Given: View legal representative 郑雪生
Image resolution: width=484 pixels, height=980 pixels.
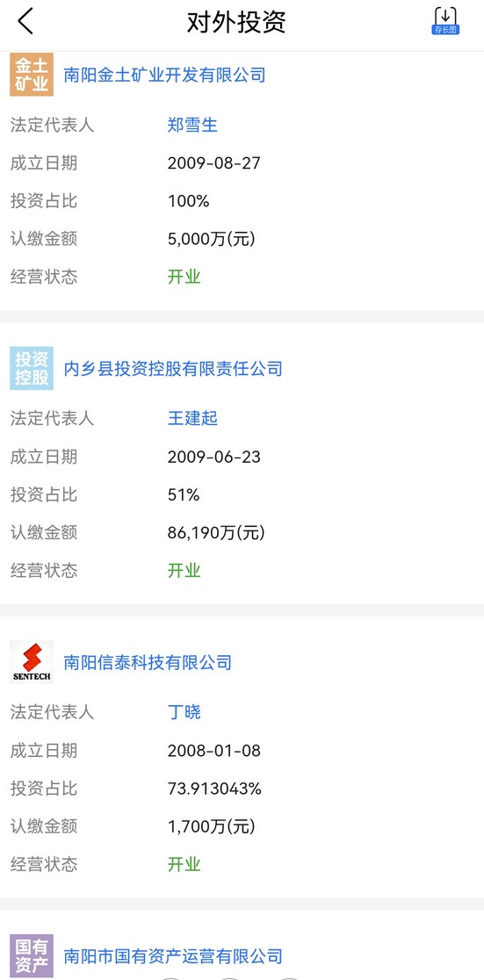Looking at the screenshot, I should click(192, 125).
